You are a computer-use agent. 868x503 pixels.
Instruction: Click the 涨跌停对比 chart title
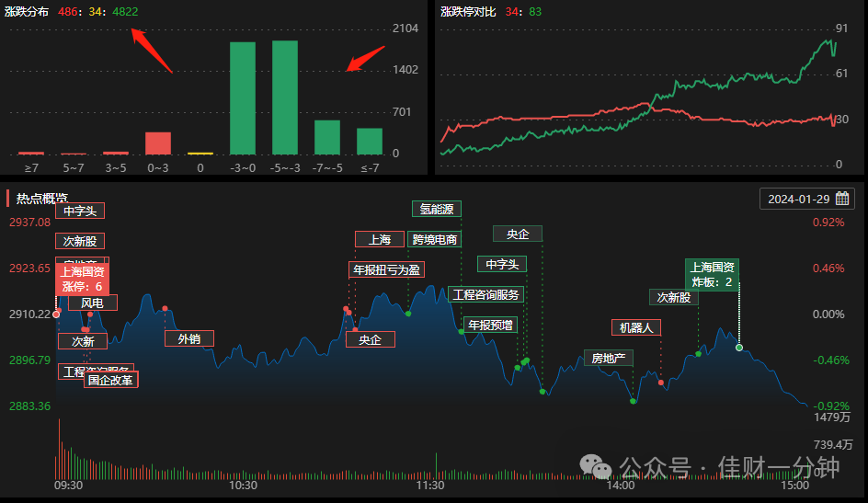[x=468, y=12]
